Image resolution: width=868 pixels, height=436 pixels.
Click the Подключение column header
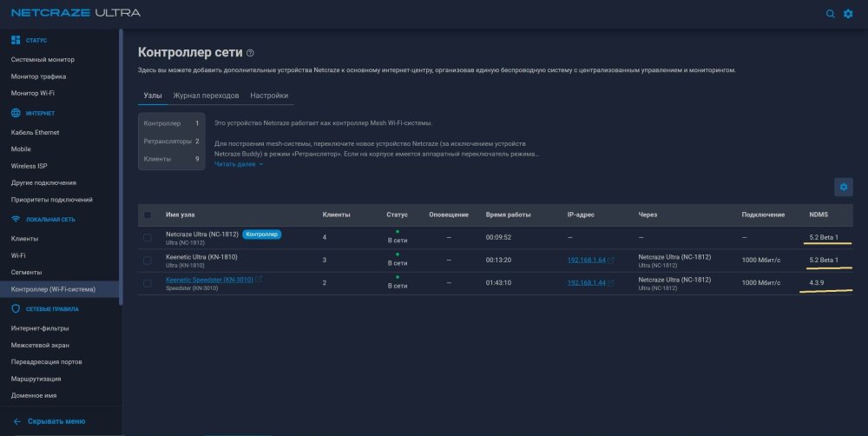tap(763, 215)
